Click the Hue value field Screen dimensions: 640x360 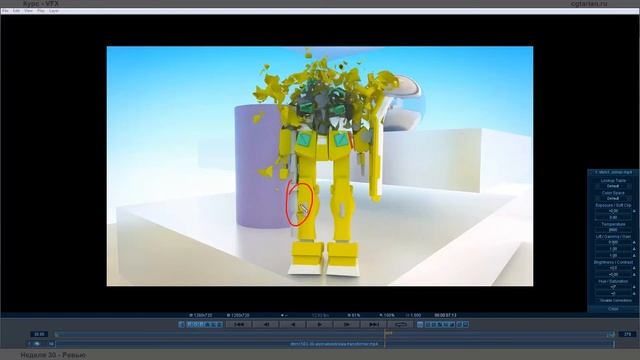(x=613, y=287)
